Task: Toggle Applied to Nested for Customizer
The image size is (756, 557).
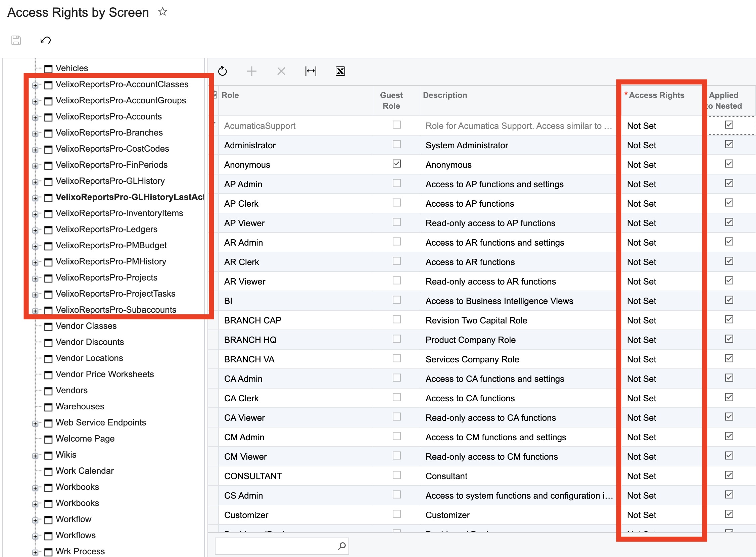Action: coord(729,514)
